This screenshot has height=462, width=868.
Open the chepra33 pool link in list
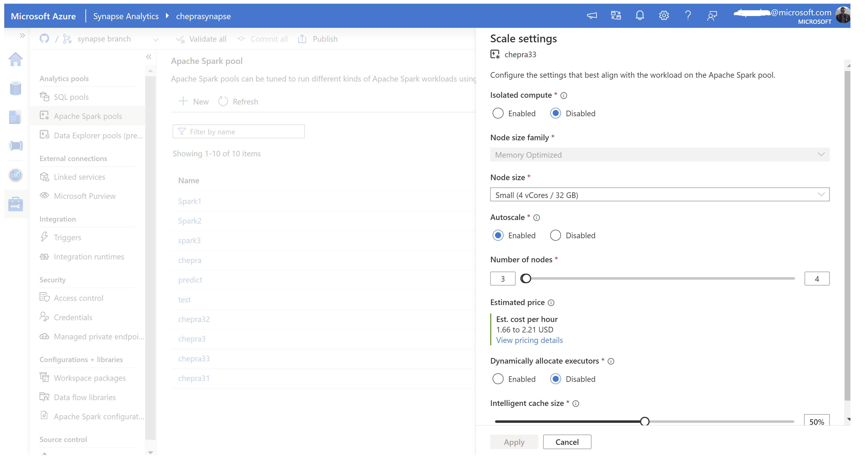point(194,359)
